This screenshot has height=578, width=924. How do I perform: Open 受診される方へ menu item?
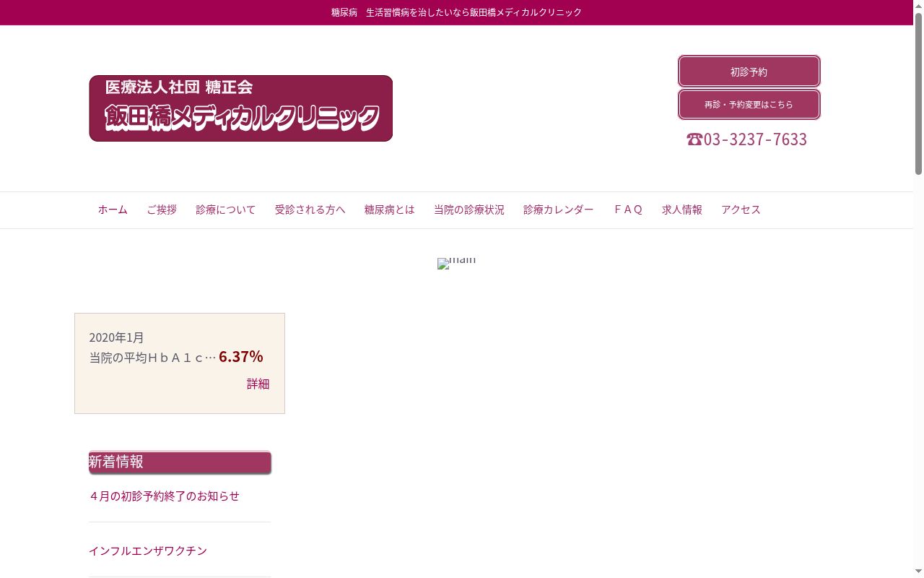pos(310,210)
